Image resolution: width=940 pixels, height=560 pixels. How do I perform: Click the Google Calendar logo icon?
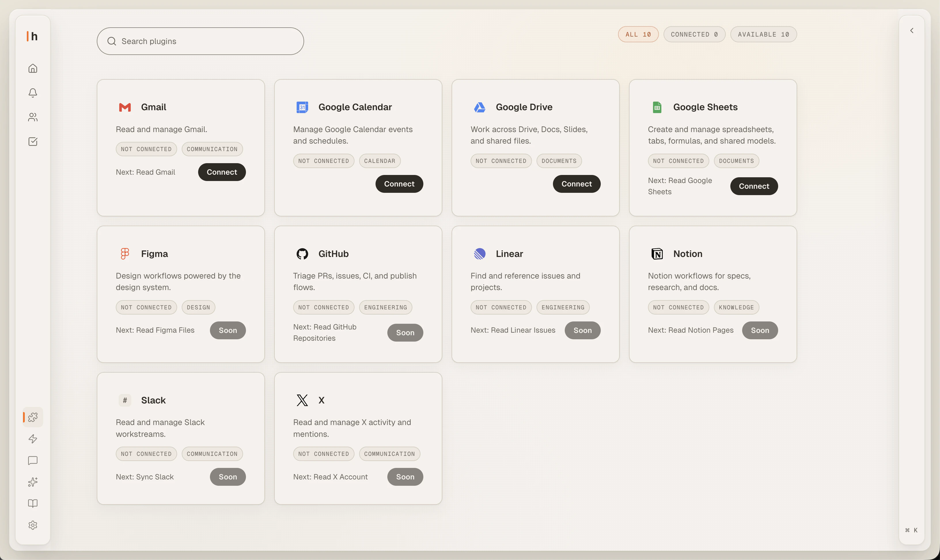pyautogui.click(x=302, y=107)
